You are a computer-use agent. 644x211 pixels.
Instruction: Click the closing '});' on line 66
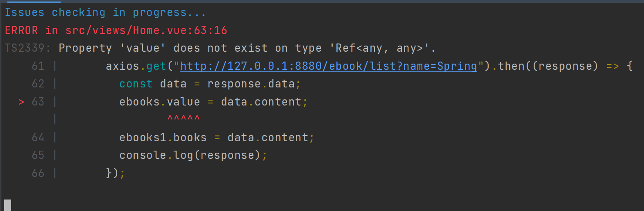click(x=116, y=173)
